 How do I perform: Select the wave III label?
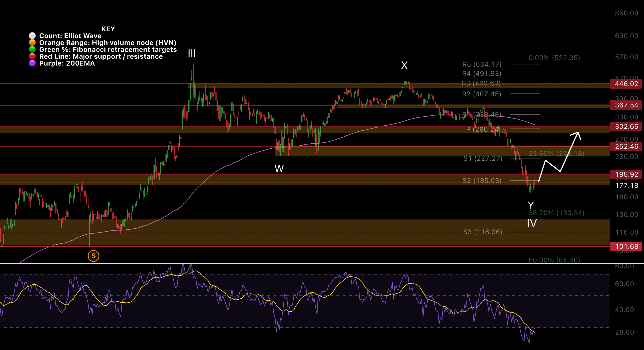coord(192,53)
